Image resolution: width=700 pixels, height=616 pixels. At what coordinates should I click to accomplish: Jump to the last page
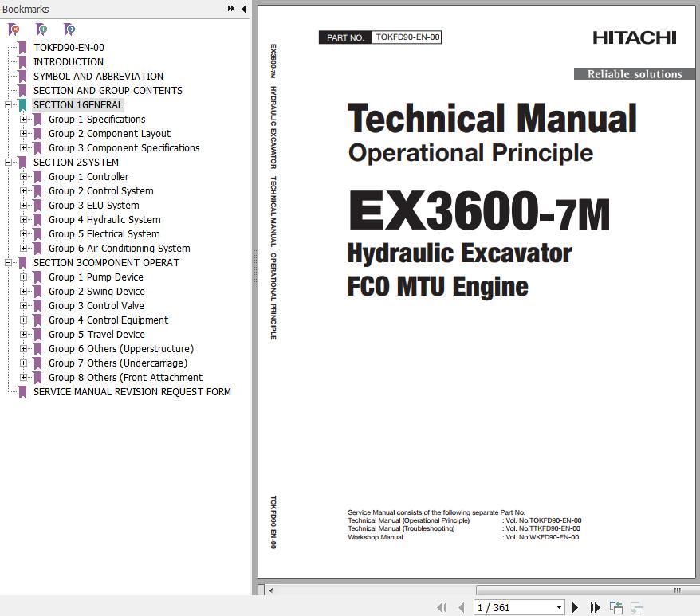[x=595, y=607]
